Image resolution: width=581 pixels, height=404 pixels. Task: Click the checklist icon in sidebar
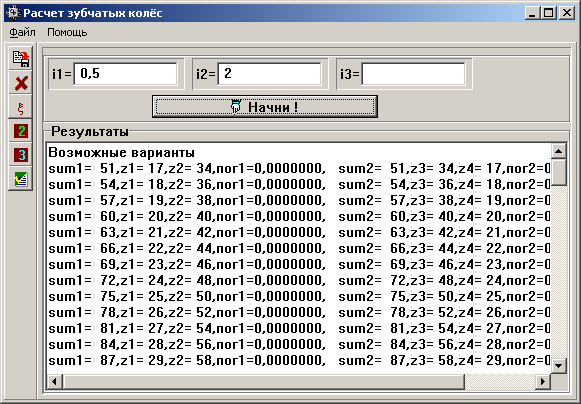21,179
